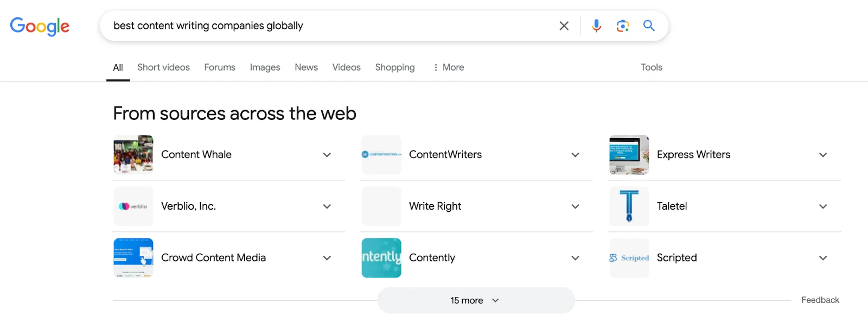Screen dimensions: 868x328
Task: Expand the Express Writers chevron
Action: click(x=823, y=155)
